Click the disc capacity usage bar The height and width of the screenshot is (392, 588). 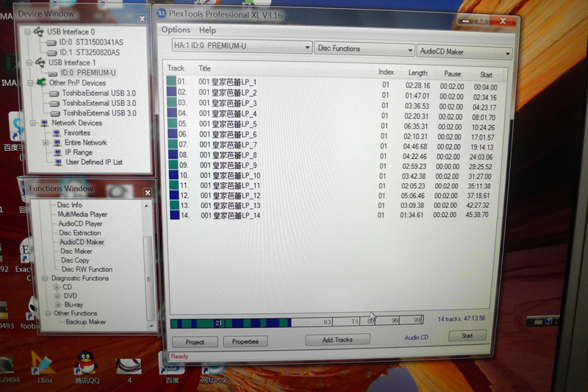tap(297, 322)
